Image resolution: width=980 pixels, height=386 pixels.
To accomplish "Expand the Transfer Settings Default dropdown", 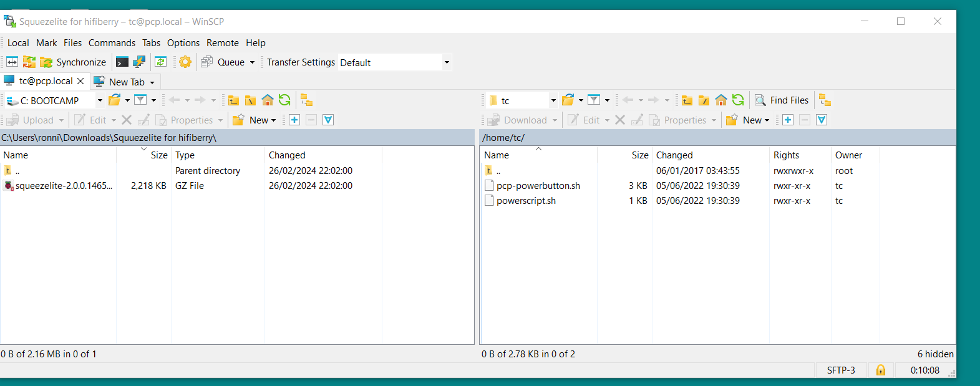I will click(447, 62).
